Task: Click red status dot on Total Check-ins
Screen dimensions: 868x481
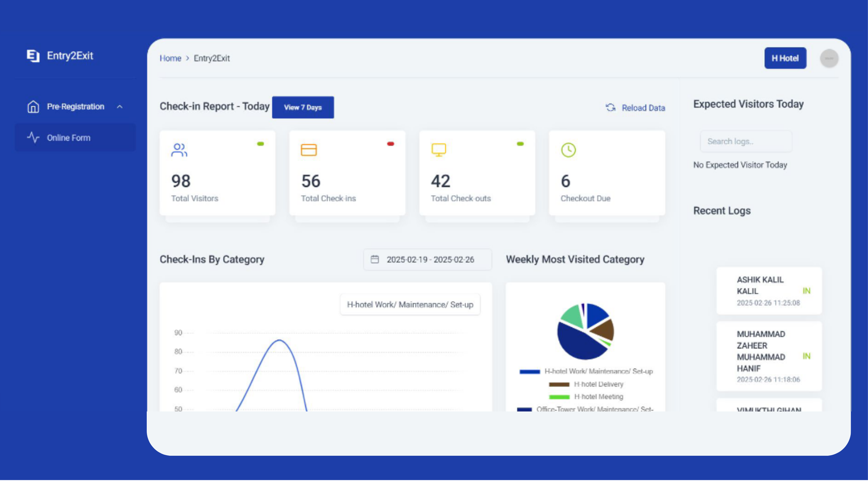Action: pos(391,144)
